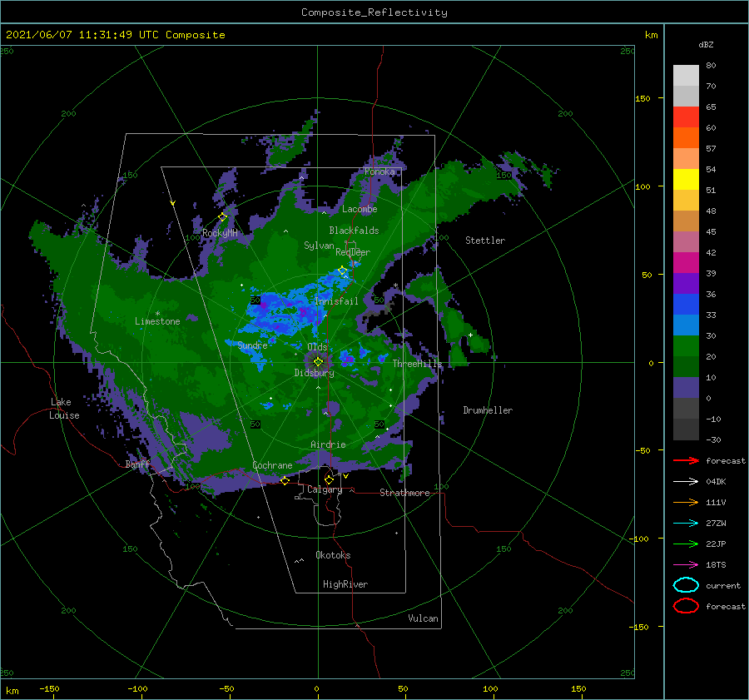Click the Cochrane town label

point(272,465)
